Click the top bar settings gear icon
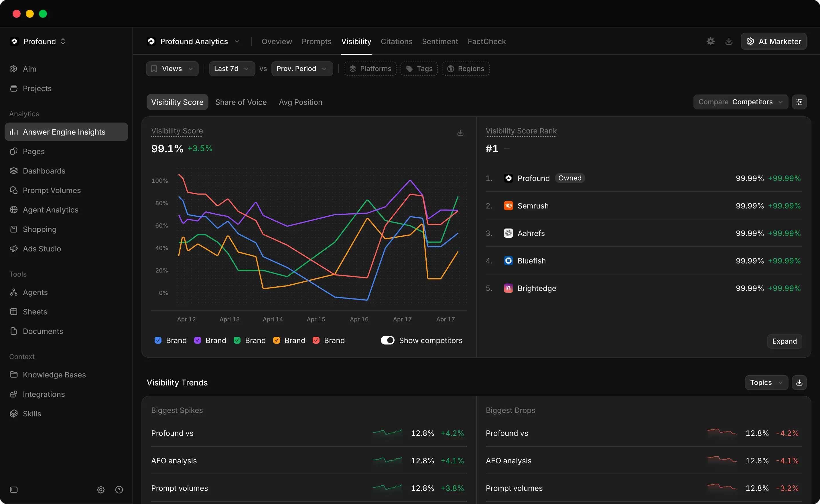Viewport: 820px width, 504px height. (711, 41)
